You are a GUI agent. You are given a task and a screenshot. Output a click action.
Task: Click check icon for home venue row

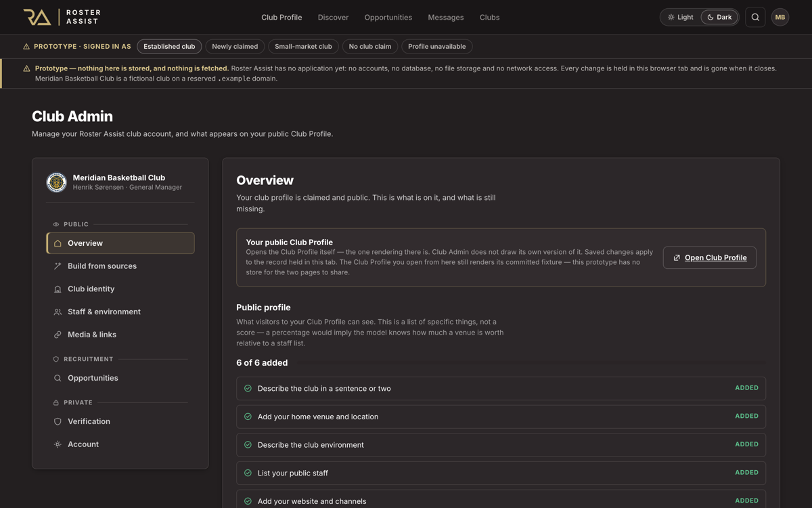click(x=248, y=417)
